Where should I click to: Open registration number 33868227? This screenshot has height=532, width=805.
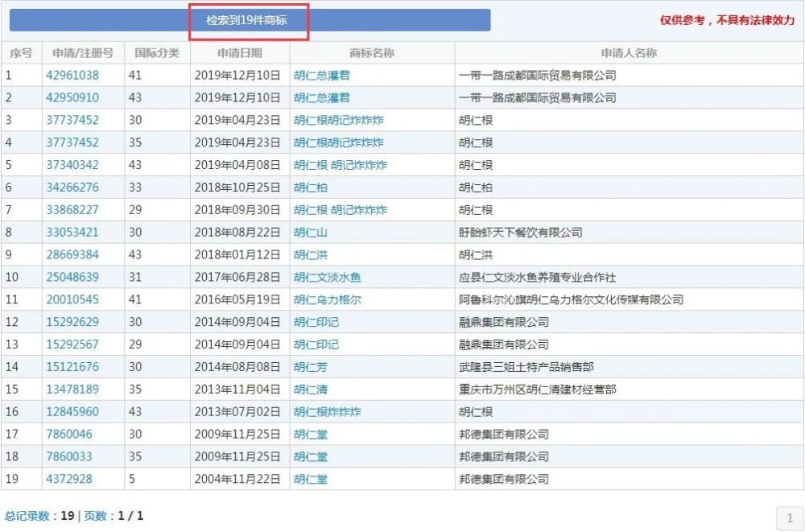[72, 209]
